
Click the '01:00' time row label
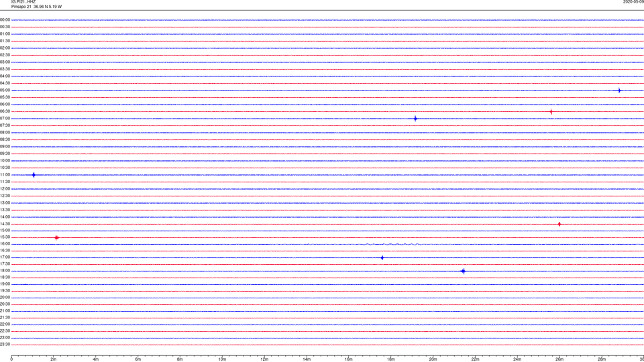pos(5,34)
